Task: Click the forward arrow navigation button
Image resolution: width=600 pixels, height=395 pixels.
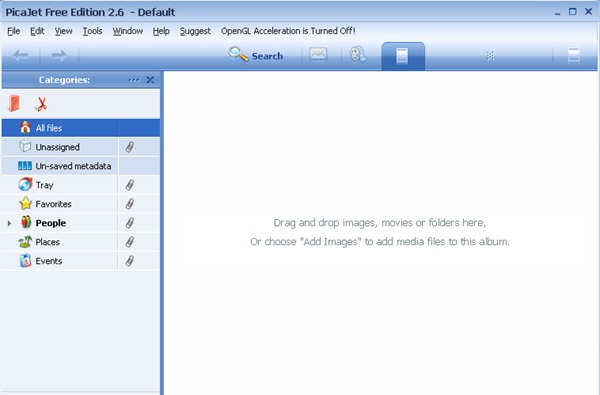Action: [59, 55]
